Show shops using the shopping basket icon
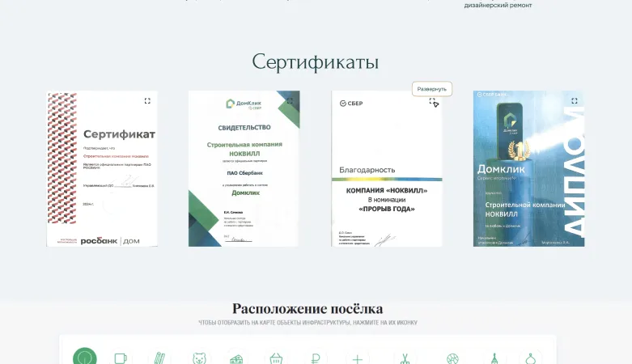 coord(276,358)
